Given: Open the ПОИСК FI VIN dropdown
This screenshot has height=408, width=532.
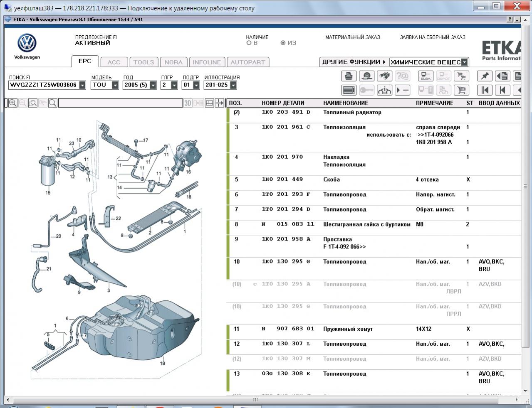Looking at the screenshot, I should (x=82, y=85).
